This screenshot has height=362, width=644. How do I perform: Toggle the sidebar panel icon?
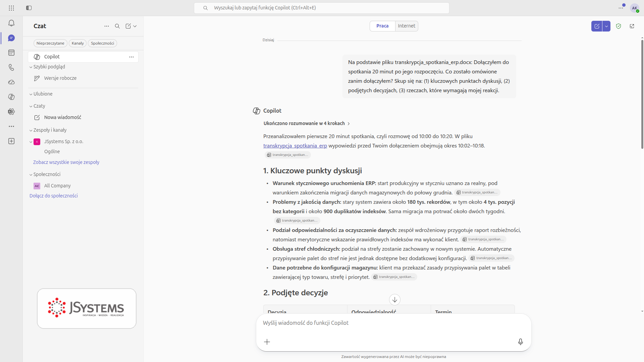point(29,8)
